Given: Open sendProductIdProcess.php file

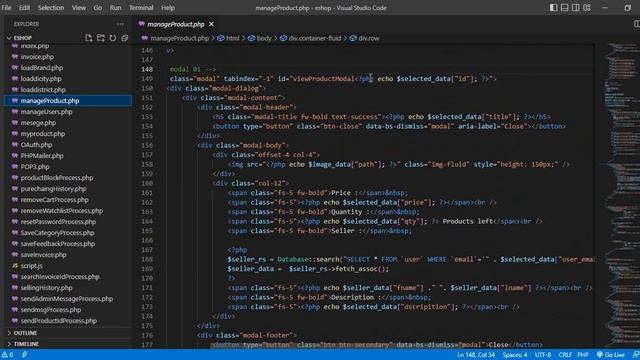Looking at the screenshot, I should pyautogui.click(x=59, y=321).
